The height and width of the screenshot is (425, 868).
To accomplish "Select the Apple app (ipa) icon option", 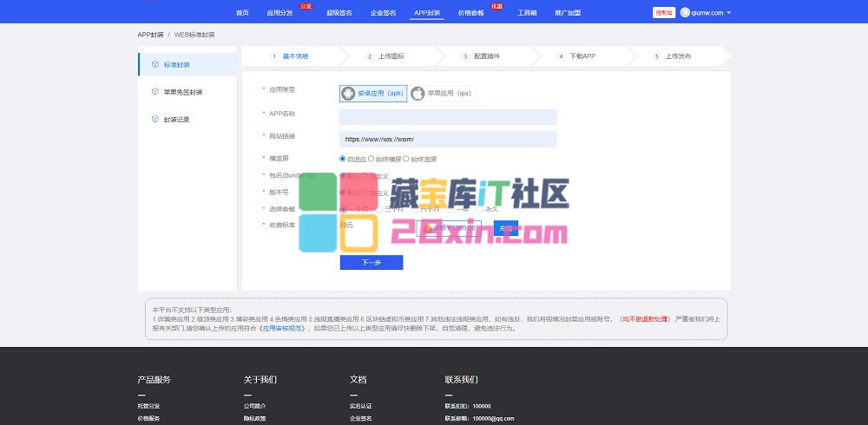I will (x=418, y=93).
